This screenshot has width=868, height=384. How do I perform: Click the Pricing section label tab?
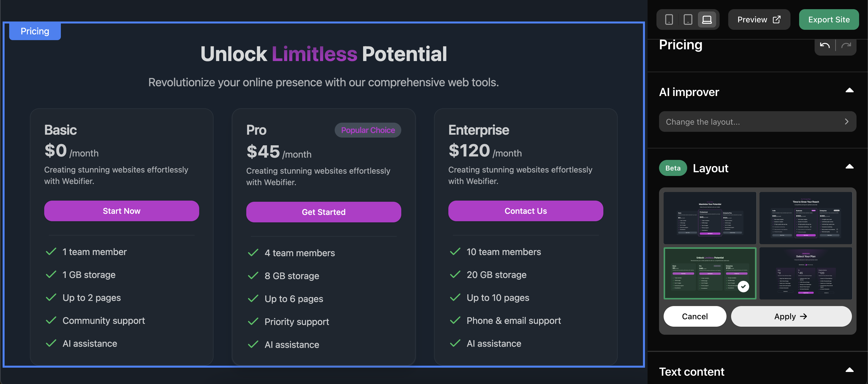coord(35,31)
